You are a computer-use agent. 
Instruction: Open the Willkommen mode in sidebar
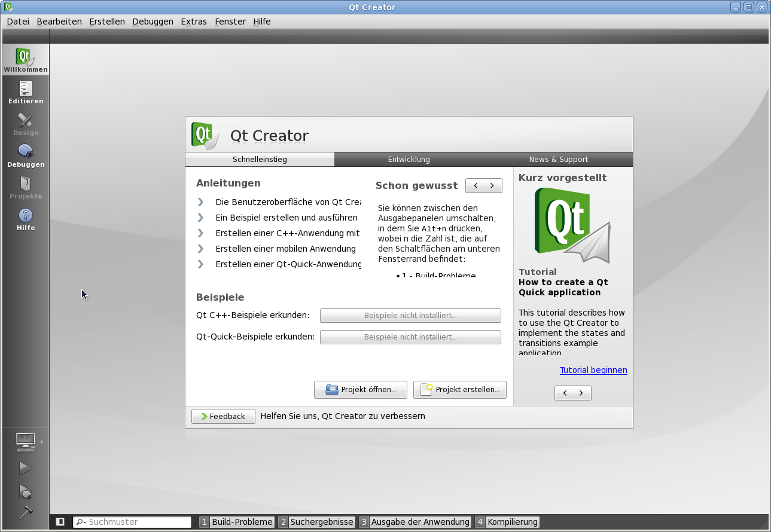coord(25,60)
